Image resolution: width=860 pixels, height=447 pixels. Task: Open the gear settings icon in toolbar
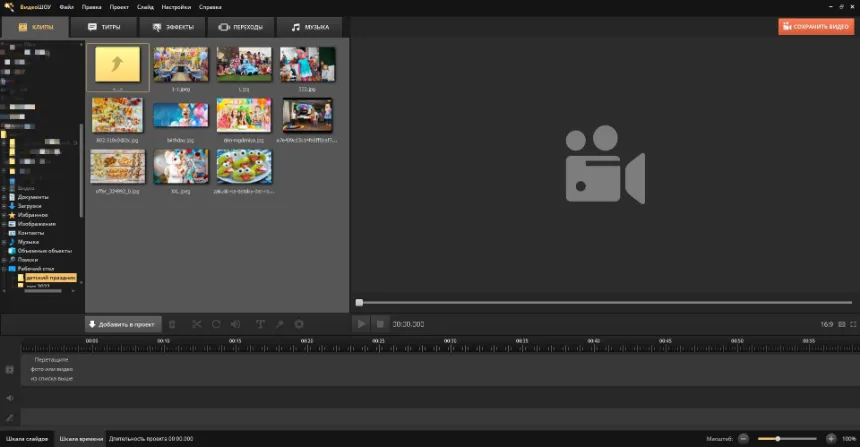pyautogui.click(x=298, y=324)
